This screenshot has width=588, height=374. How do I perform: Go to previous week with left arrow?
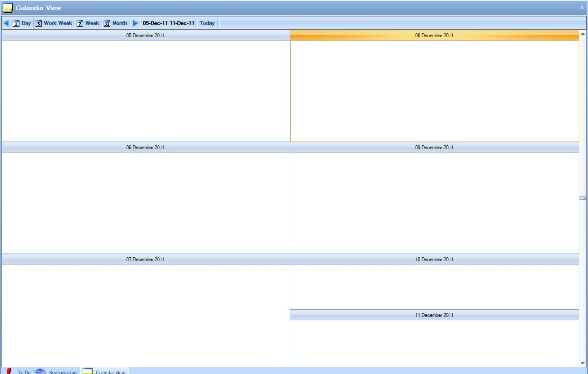click(x=6, y=23)
